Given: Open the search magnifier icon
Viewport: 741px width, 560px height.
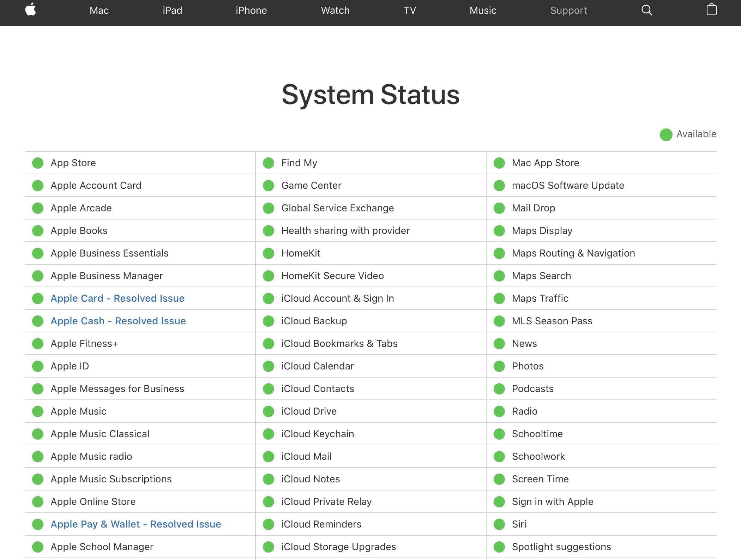Looking at the screenshot, I should [646, 10].
